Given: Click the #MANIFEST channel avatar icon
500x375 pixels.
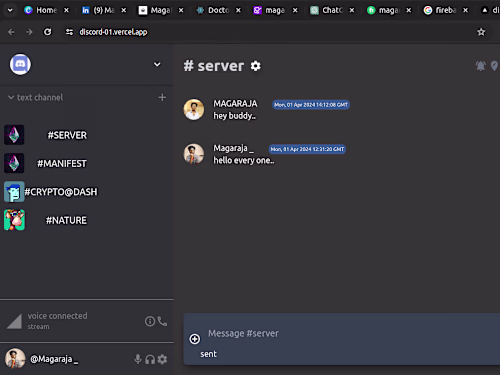Looking at the screenshot, I should click(x=14, y=163).
